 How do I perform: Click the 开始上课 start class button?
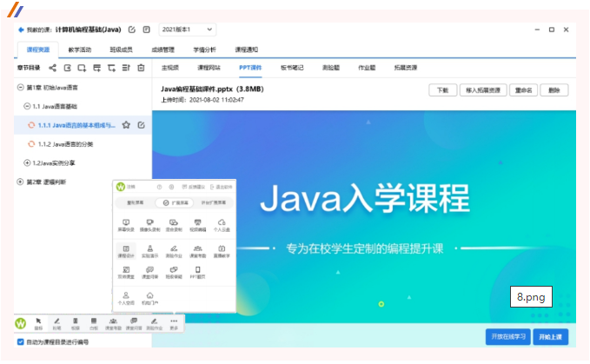550,336
